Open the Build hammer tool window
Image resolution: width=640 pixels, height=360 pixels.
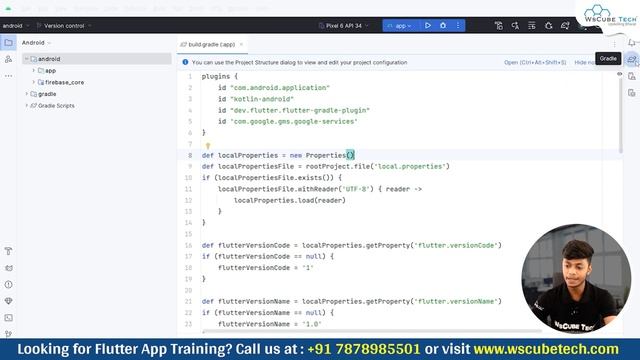8,251
